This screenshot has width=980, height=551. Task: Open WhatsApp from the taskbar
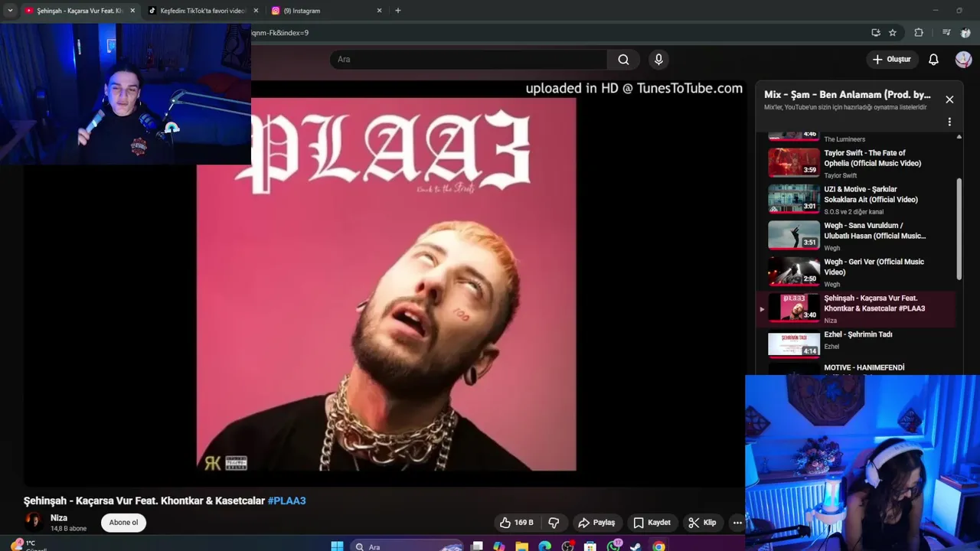pos(613,546)
